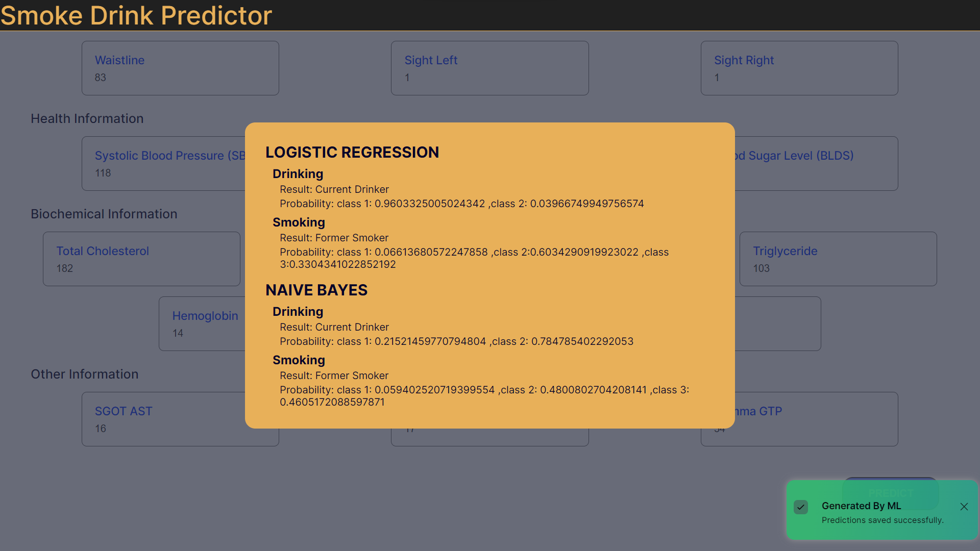Close the success toast notification
This screenshot has height=551, width=980.
964,507
